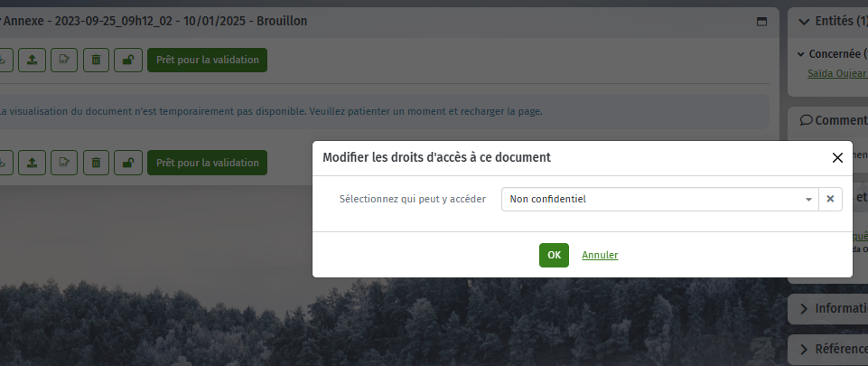868x366 pixels.
Task: Click the unlock padlock icon in lower toolbar
Action: 128,163
